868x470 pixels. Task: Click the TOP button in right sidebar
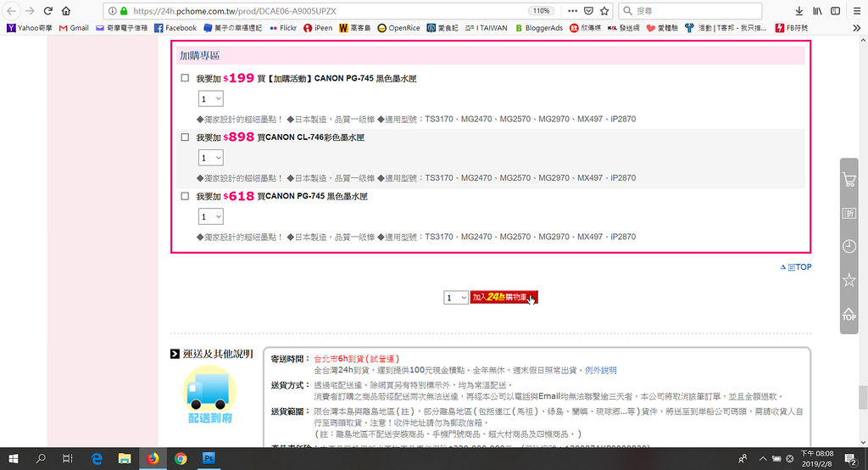tap(849, 314)
